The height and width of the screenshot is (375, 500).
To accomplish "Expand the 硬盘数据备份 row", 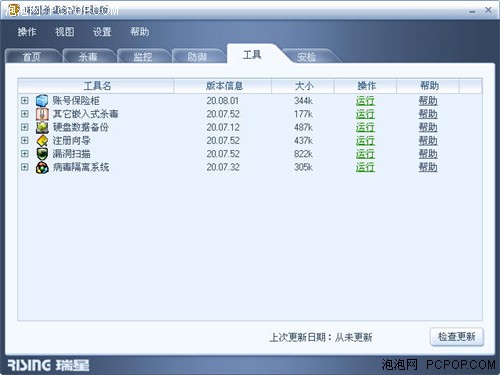I will point(24,127).
